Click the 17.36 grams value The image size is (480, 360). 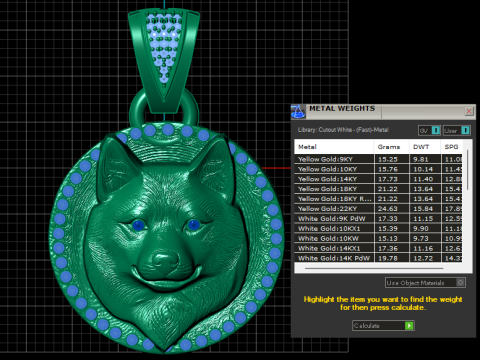(x=388, y=248)
